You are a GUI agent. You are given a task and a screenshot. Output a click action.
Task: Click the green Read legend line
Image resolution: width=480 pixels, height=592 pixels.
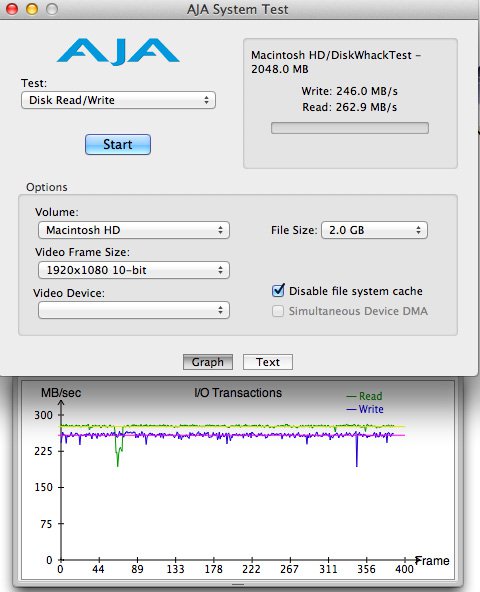pos(351,396)
